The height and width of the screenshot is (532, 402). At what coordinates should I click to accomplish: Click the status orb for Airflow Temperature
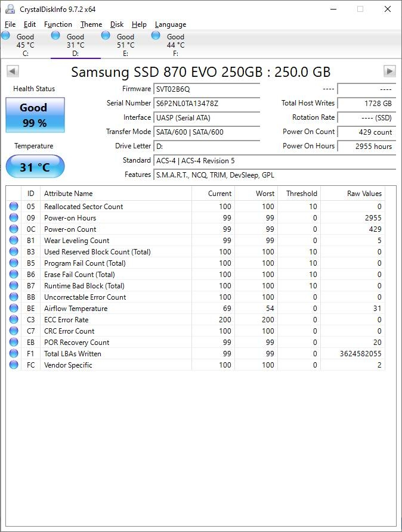point(14,308)
